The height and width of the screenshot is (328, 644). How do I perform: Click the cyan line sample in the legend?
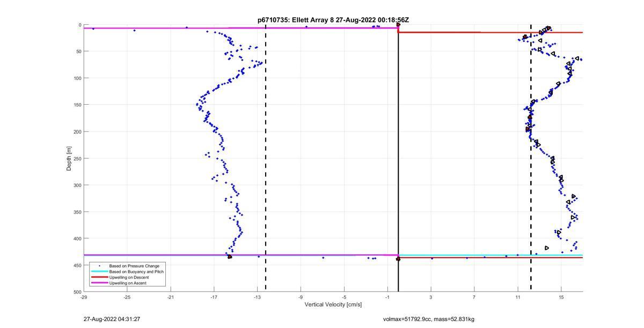[x=99, y=272]
